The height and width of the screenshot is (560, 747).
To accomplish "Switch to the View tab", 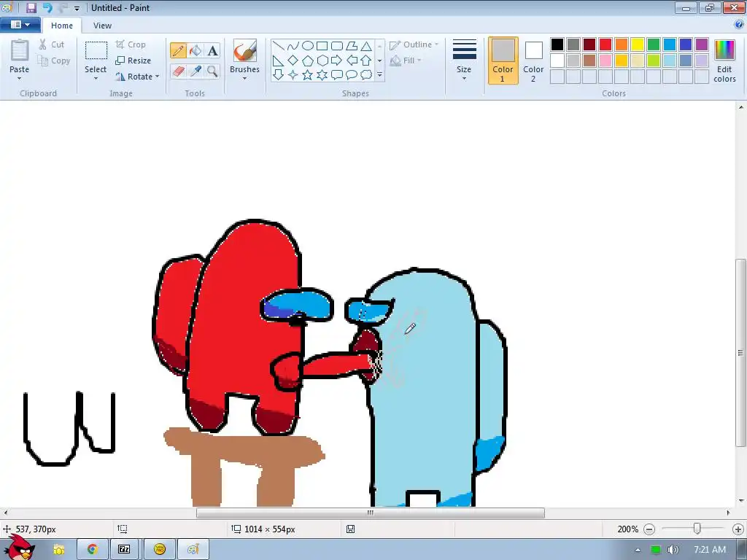I will (102, 26).
